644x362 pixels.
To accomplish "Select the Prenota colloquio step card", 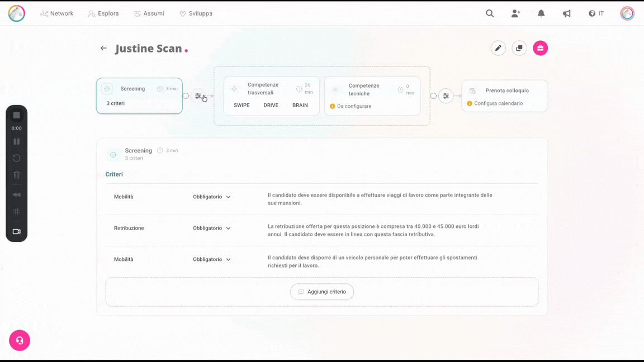I will pyautogui.click(x=504, y=96).
